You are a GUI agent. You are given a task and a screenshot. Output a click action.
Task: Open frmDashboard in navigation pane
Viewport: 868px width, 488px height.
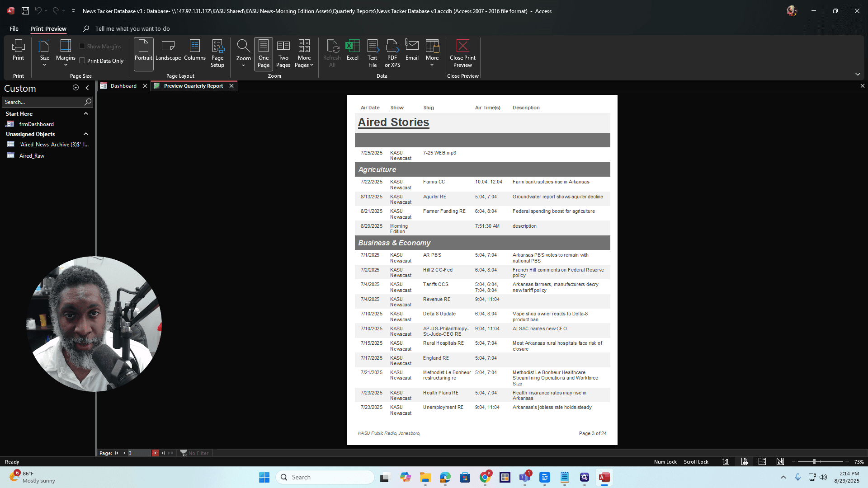[x=36, y=124]
